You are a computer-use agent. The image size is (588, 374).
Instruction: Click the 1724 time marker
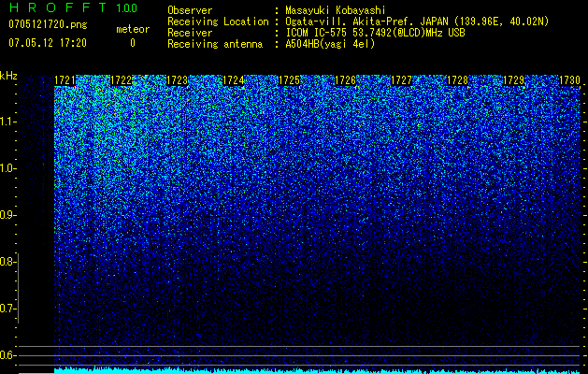pos(234,80)
